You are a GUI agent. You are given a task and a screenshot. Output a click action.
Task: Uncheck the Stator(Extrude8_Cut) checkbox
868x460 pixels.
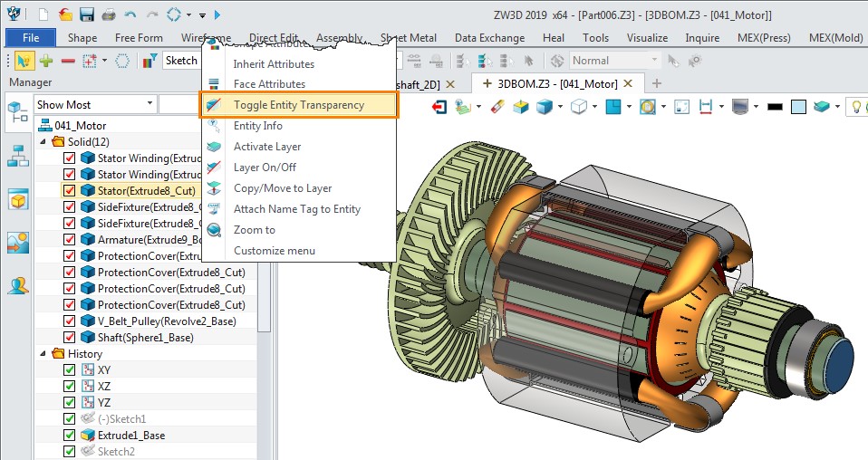pyautogui.click(x=69, y=190)
